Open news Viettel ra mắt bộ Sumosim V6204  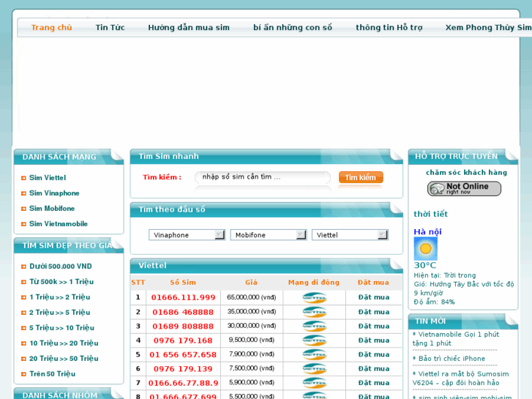pos(461,379)
